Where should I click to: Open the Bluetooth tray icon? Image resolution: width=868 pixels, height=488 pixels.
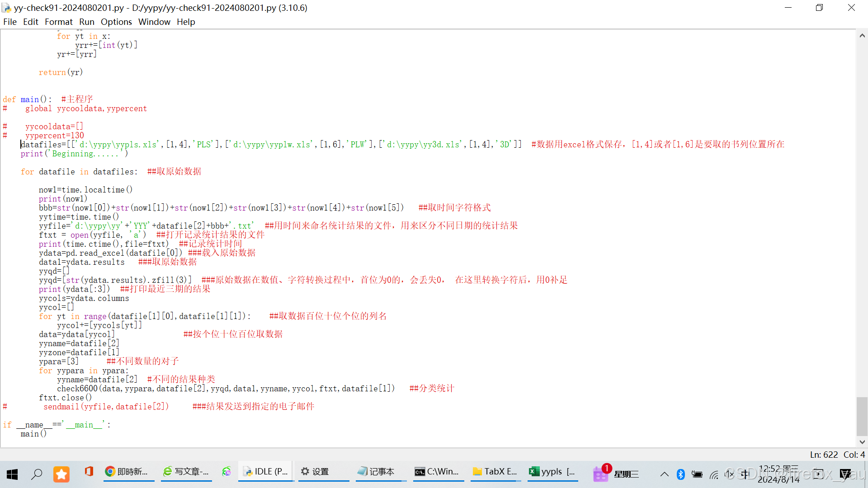pyautogui.click(x=680, y=474)
